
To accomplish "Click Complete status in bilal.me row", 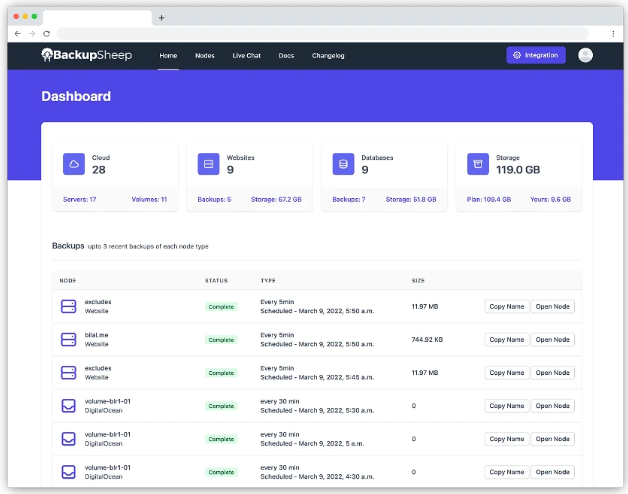I will point(221,340).
